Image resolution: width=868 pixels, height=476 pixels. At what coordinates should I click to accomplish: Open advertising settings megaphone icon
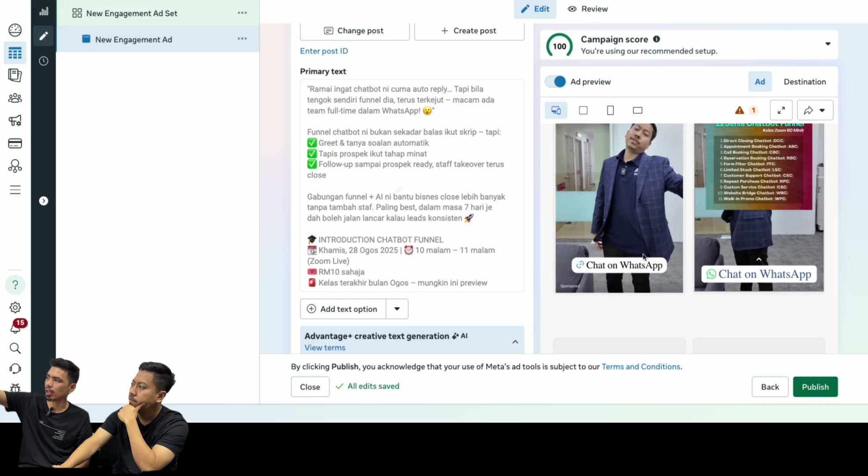coord(15,120)
